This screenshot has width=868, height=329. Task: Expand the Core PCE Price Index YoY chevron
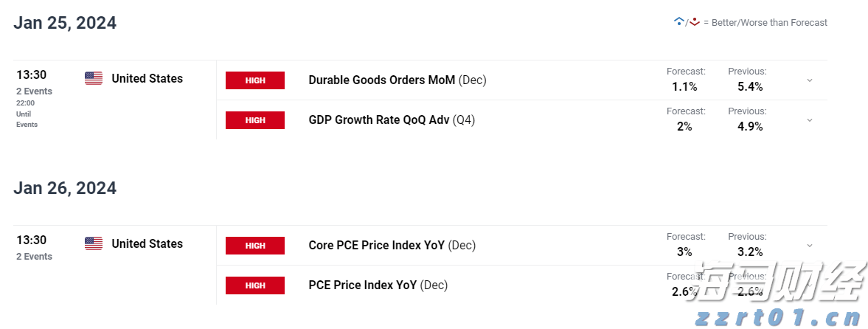coord(810,246)
